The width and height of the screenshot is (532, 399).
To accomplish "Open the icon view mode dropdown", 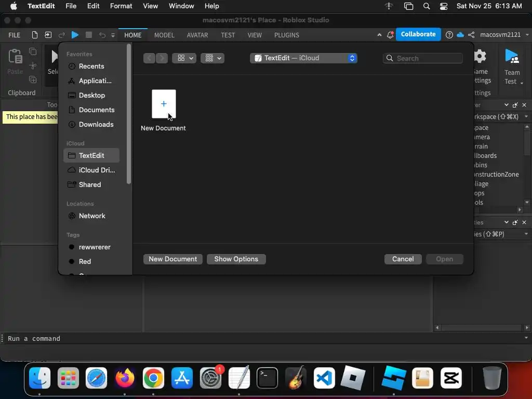I will coord(184,58).
